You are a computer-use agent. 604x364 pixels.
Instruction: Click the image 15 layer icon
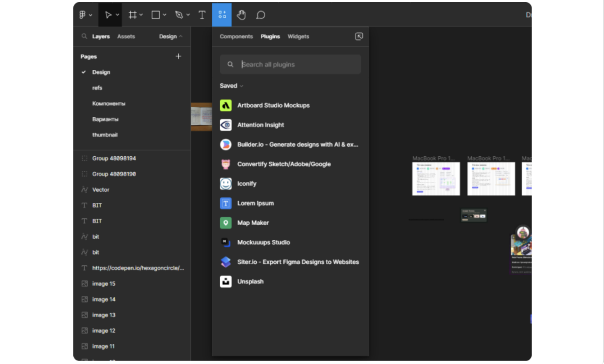pos(84,284)
